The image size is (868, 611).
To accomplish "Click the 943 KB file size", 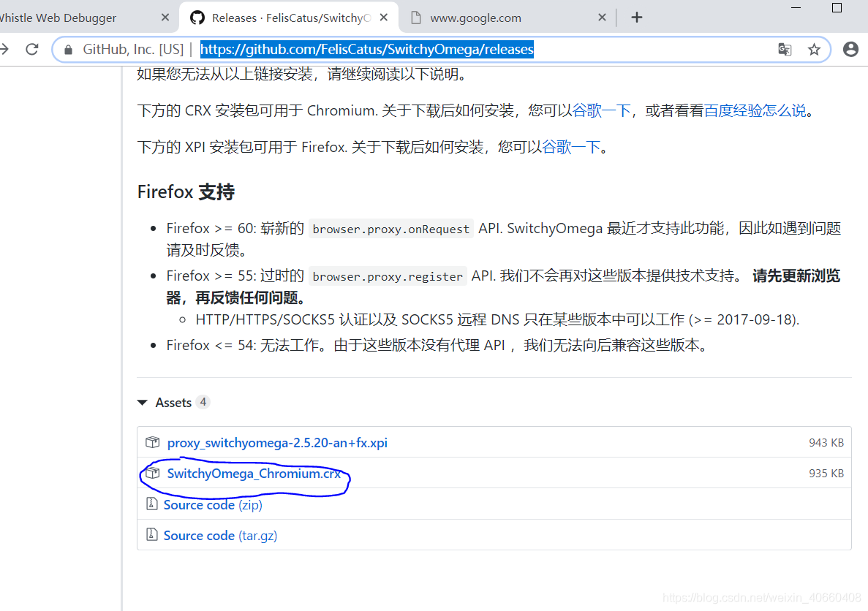I will tap(826, 443).
